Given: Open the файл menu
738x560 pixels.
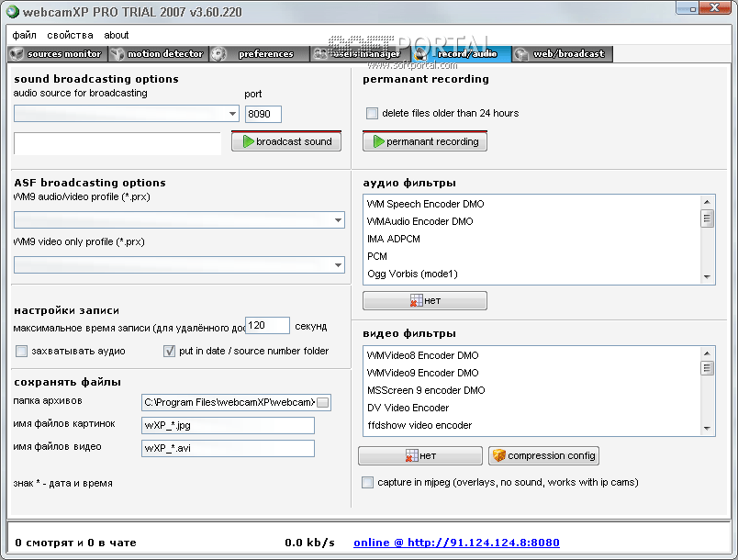Looking at the screenshot, I should [24, 35].
